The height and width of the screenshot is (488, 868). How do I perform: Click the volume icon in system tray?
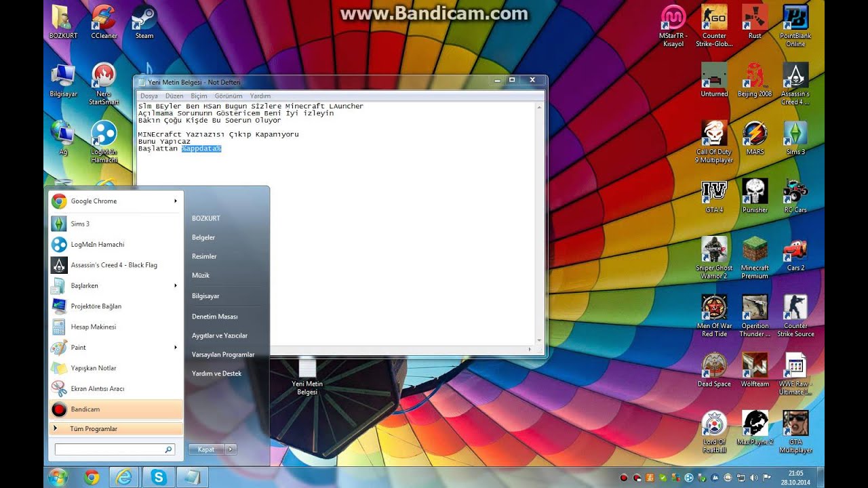coord(753,478)
